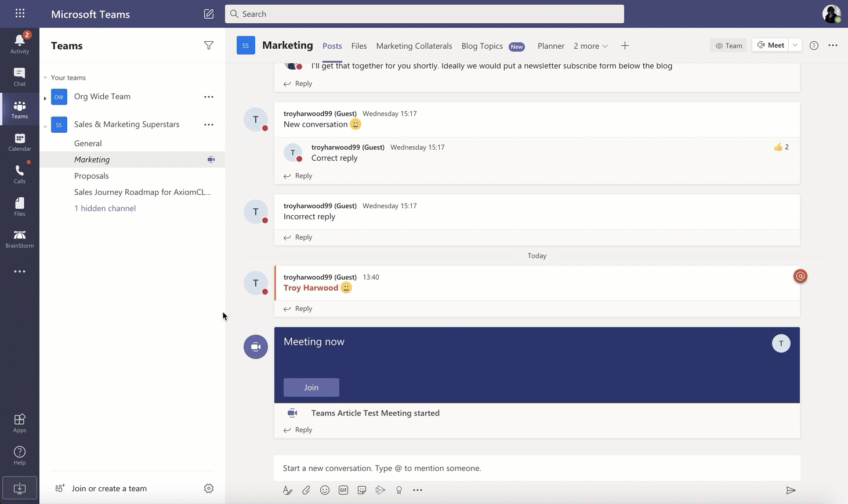
Task: Open more messaging extensions ellipsis
Action: [x=418, y=490]
